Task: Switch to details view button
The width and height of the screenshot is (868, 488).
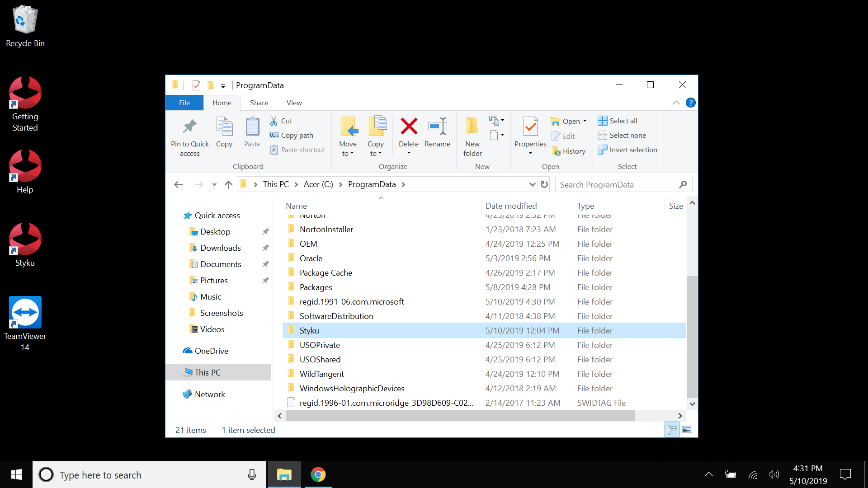Action: [672, 430]
